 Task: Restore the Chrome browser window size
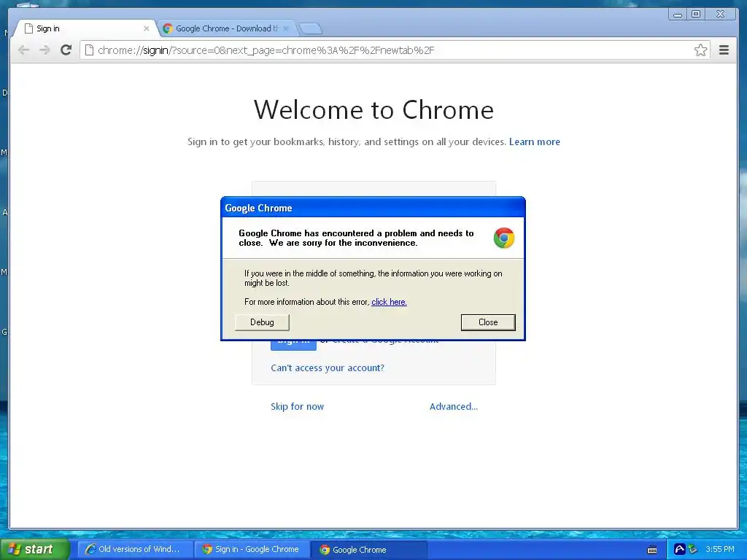[696, 15]
